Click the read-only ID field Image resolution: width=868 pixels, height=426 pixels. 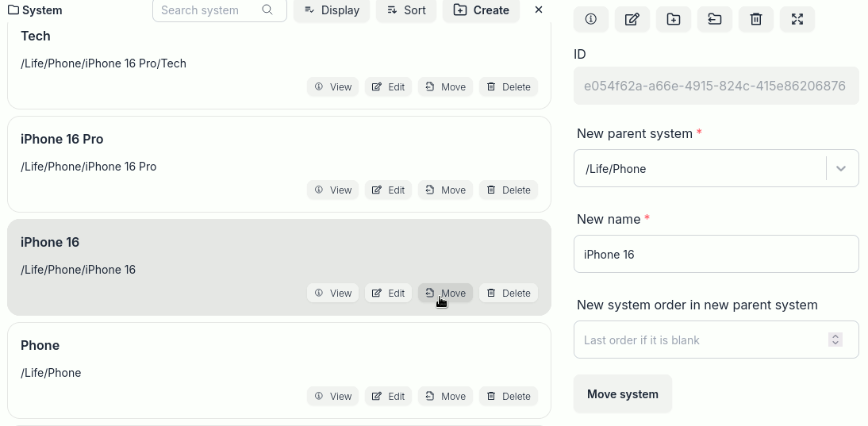[x=716, y=86]
